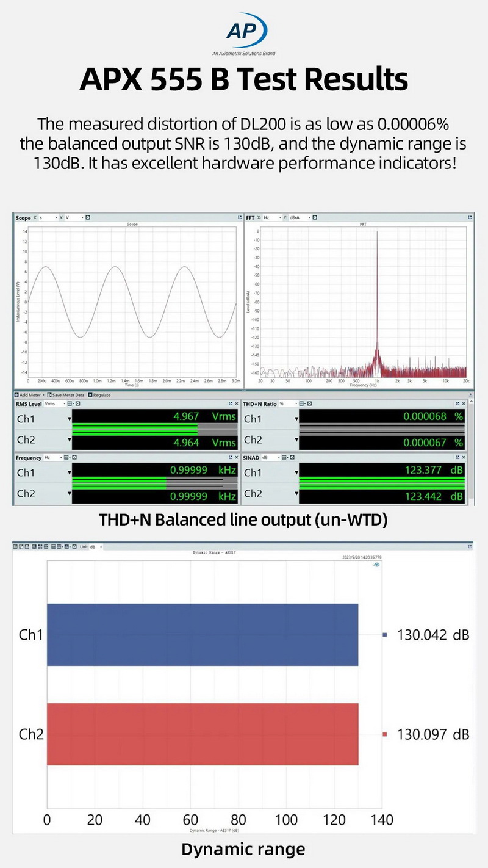Click the dB unit button in SINAD meter

[265, 457]
